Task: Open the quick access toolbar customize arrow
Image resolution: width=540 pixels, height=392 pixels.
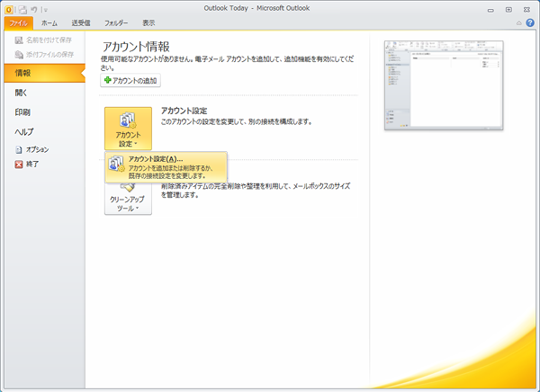Action: (x=45, y=9)
